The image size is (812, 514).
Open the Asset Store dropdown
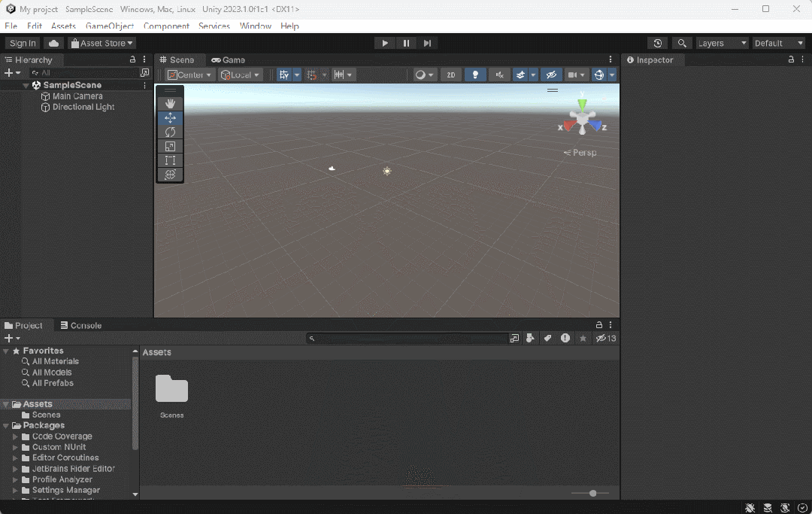(102, 43)
